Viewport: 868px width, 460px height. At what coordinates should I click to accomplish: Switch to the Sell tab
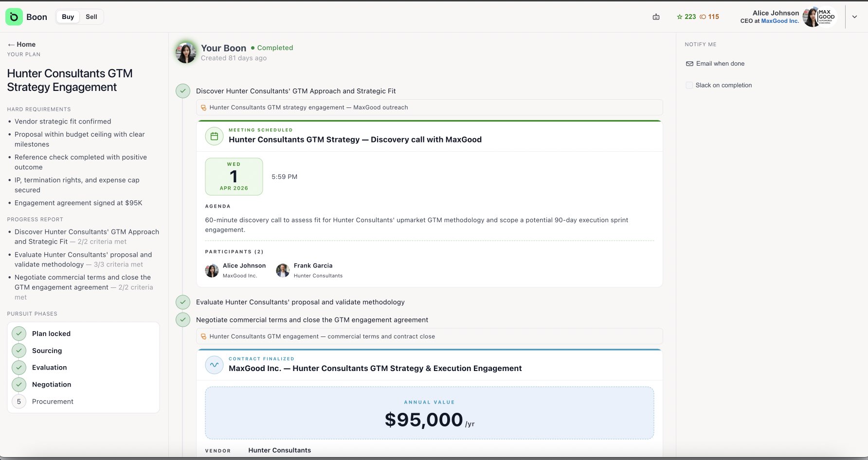point(91,17)
